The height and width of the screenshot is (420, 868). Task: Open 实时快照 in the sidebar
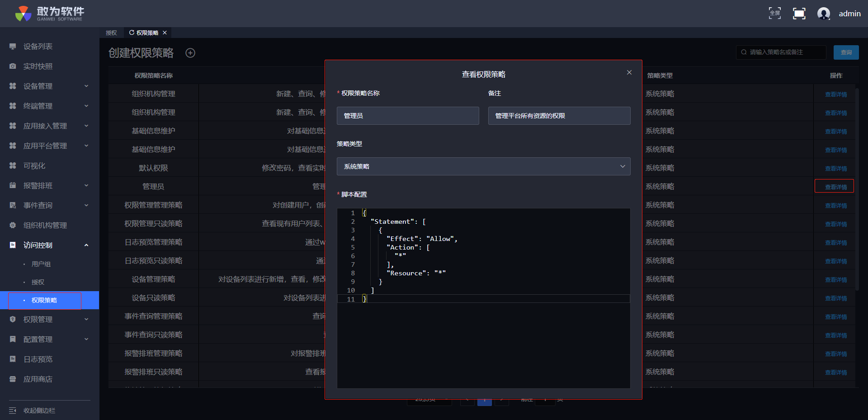pyautogui.click(x=38, y=66)
